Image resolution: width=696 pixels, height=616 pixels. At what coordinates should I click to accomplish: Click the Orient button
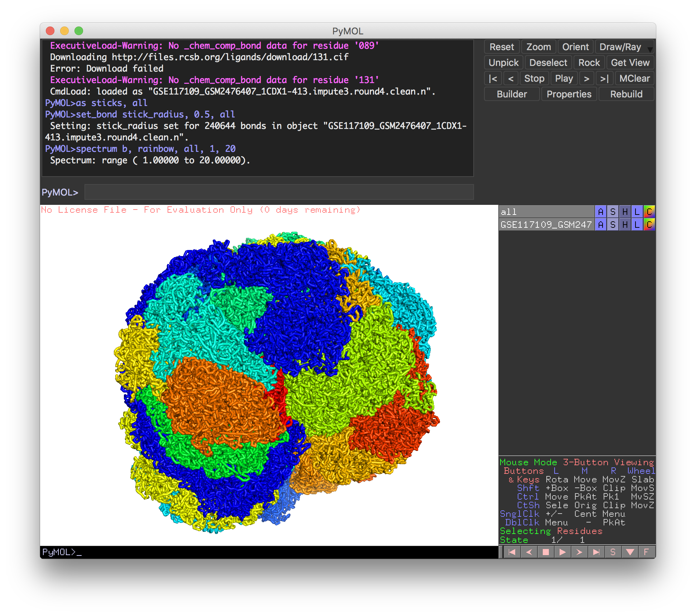pos(575,47)
